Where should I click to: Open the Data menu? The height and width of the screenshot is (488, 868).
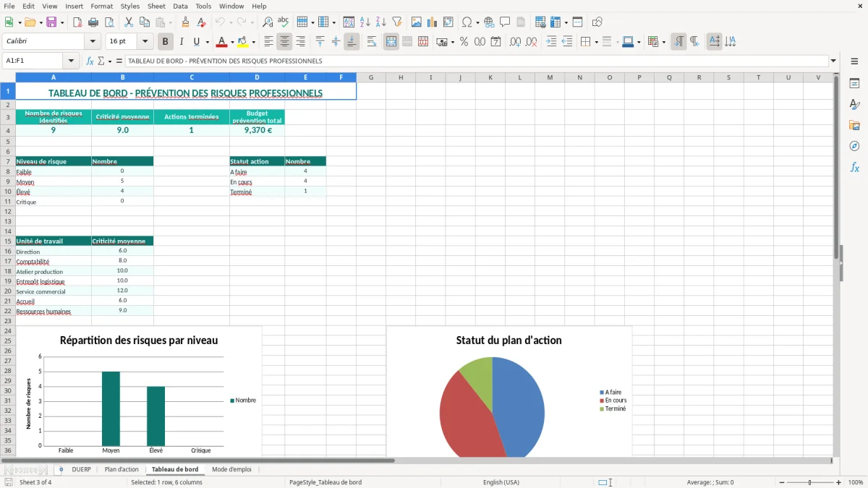[180, 6]
